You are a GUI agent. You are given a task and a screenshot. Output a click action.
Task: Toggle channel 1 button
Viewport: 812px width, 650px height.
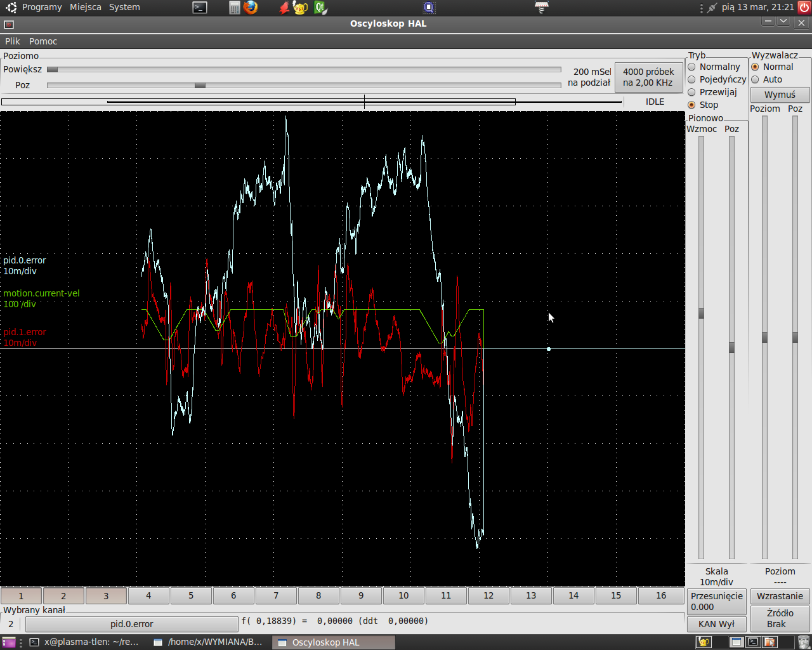pos(21,595)
